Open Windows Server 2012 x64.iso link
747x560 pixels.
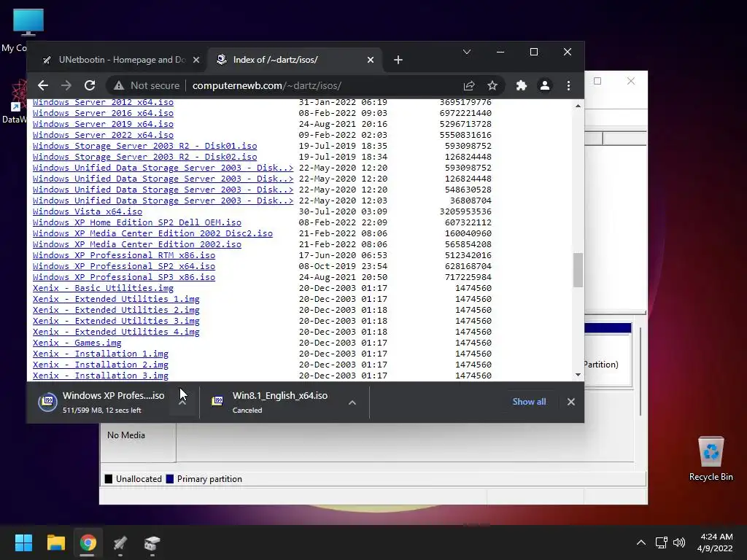coord(103,102)
